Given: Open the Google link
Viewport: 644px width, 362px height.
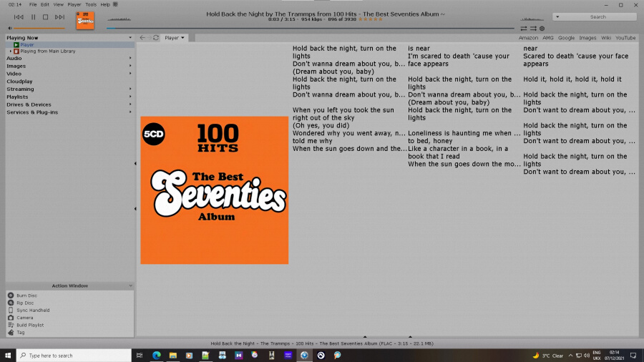Looking at the screenshot, I should pos(566,38).
